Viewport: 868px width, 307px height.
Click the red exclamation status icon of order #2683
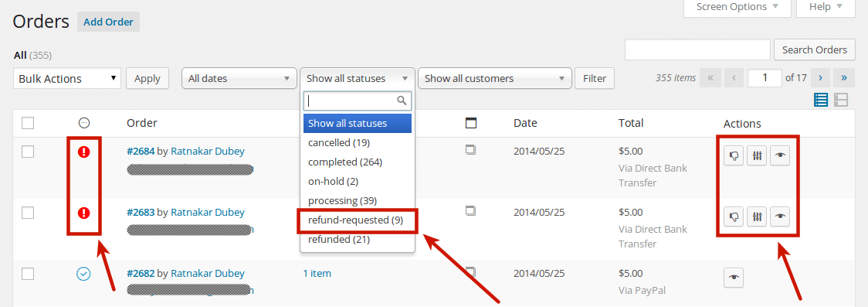point(83,212)
